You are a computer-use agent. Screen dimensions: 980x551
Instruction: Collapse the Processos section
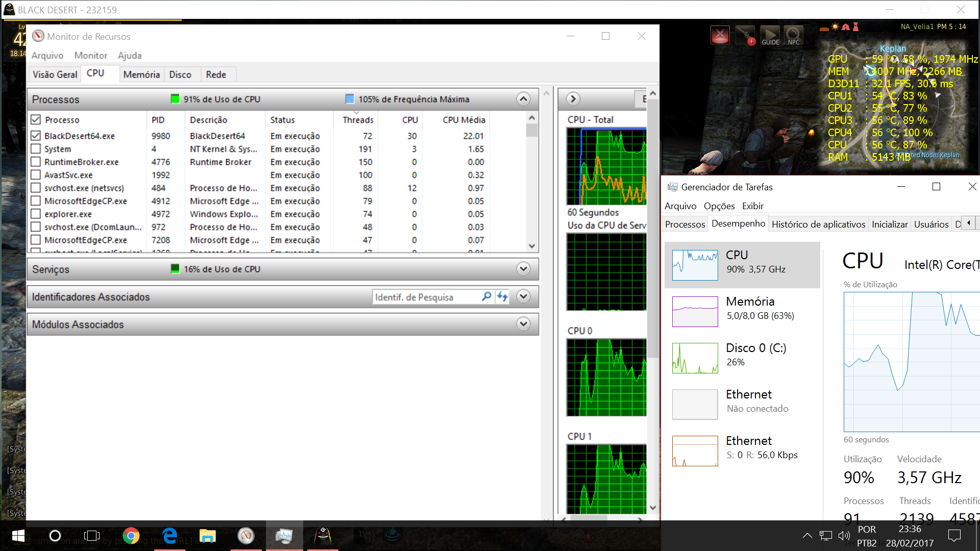(523, 99)
